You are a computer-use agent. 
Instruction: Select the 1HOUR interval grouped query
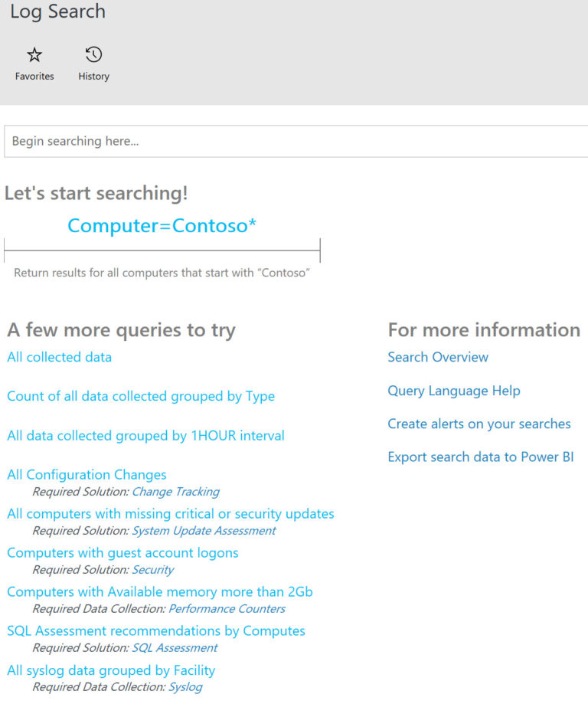point(145,436)
